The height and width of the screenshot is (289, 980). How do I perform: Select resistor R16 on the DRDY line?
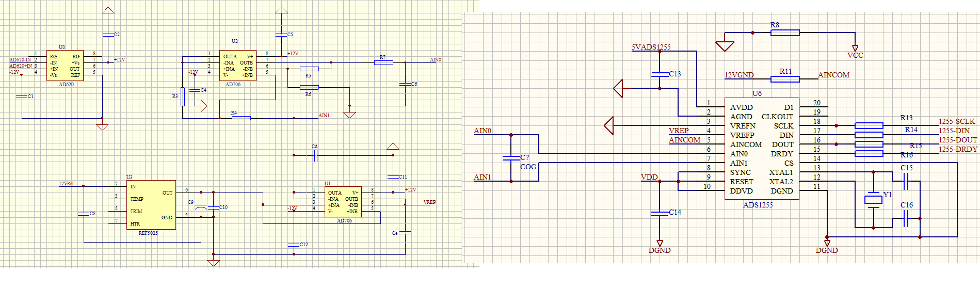pyautogui.click(x=869, y=153)
